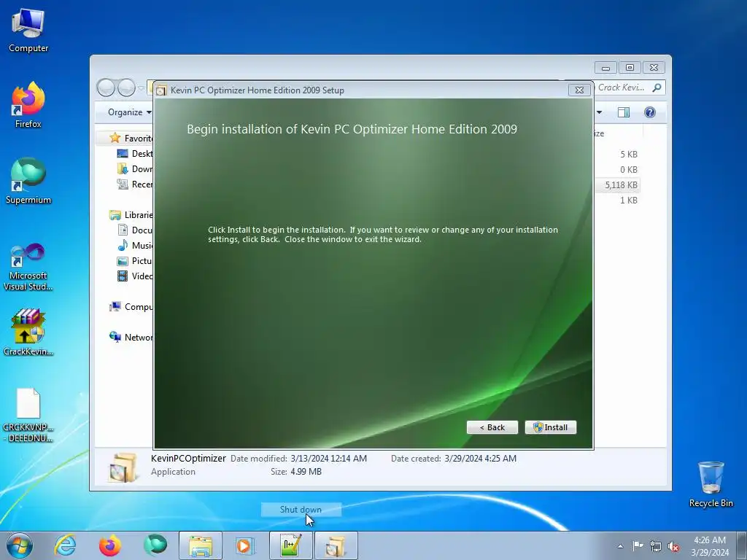Open the Organize menu in Explorer
The image size is (747, 560).
click(x=129, y=112)
